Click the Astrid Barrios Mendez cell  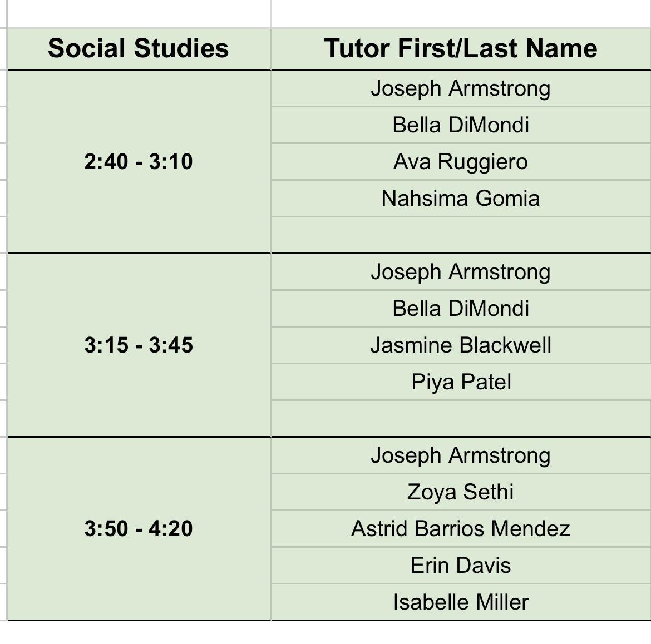coord(460,529)
